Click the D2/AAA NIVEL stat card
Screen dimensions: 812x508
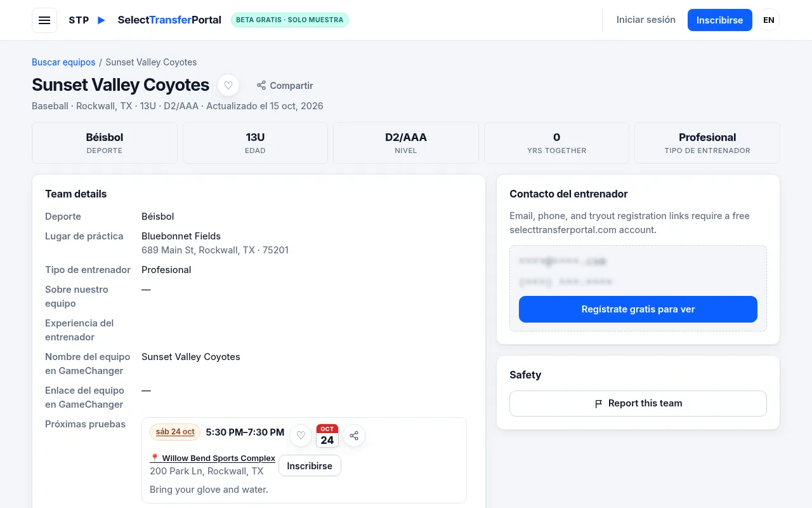[406, 143]
